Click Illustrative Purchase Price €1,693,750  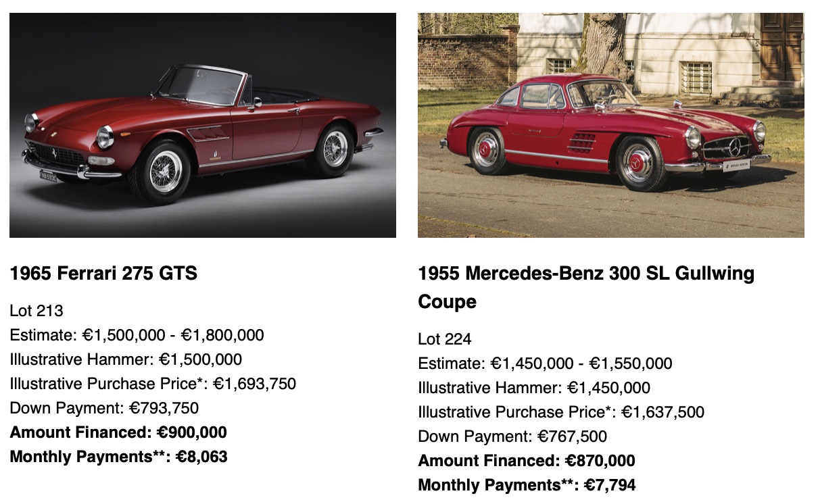point(153,384)
